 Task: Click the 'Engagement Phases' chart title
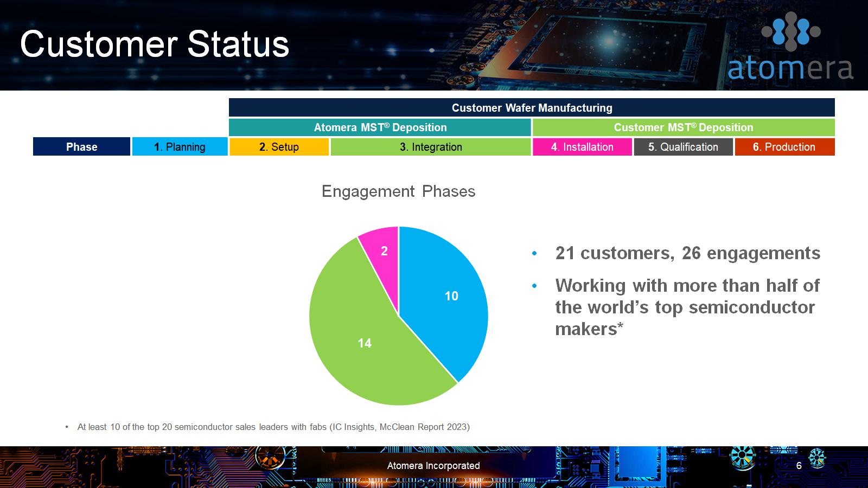coord(398,191)
